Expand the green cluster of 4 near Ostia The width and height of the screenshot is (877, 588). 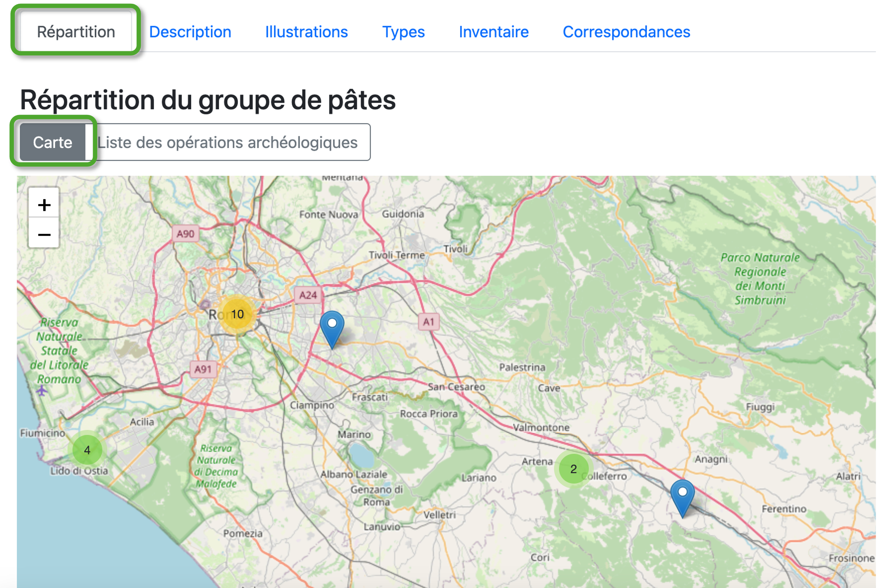tap(87, 450)
